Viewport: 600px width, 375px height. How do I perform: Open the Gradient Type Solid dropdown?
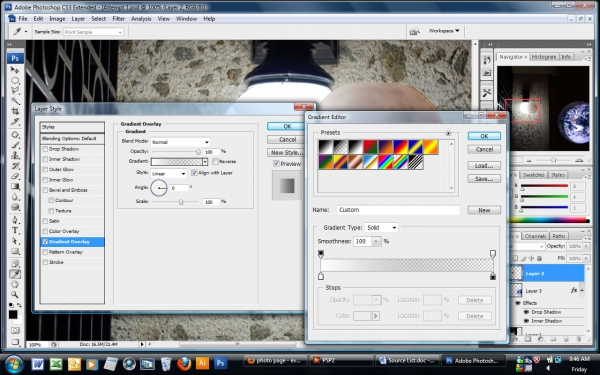pyautogui.click(x=381, y=228)
